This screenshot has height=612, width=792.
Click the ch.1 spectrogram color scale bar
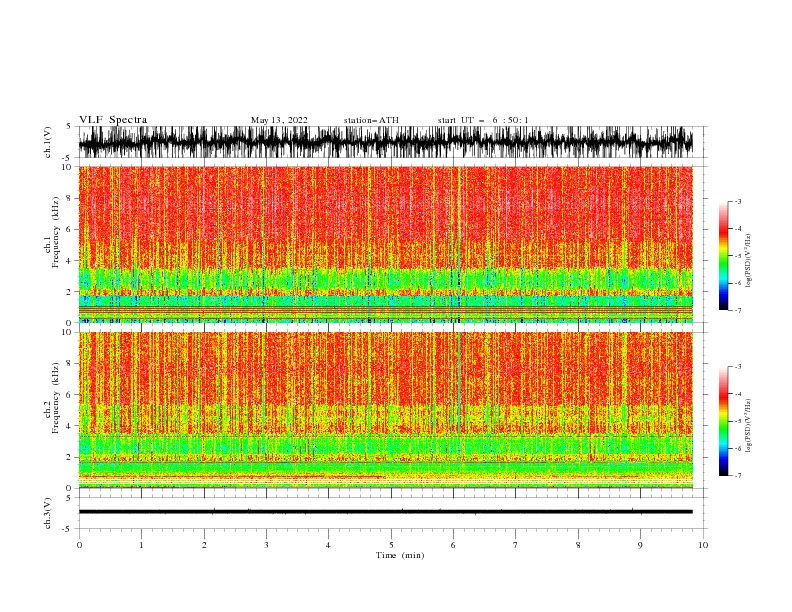[723, 256]
